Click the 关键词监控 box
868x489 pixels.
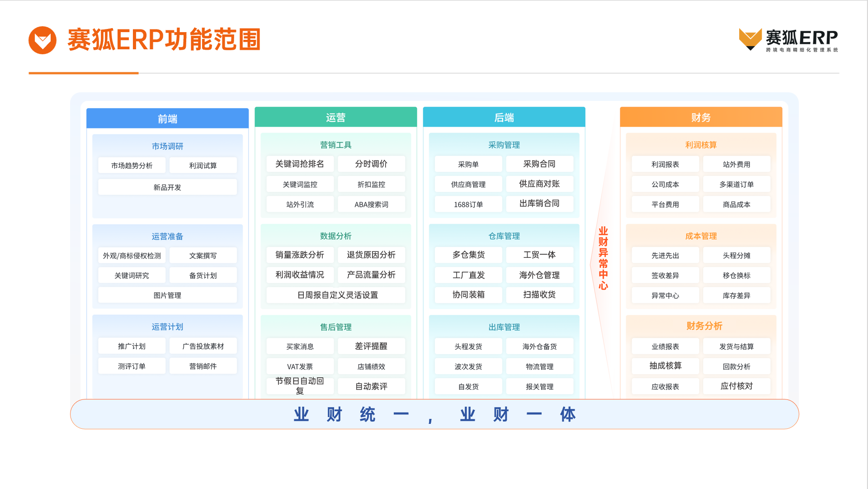(300, 184)
